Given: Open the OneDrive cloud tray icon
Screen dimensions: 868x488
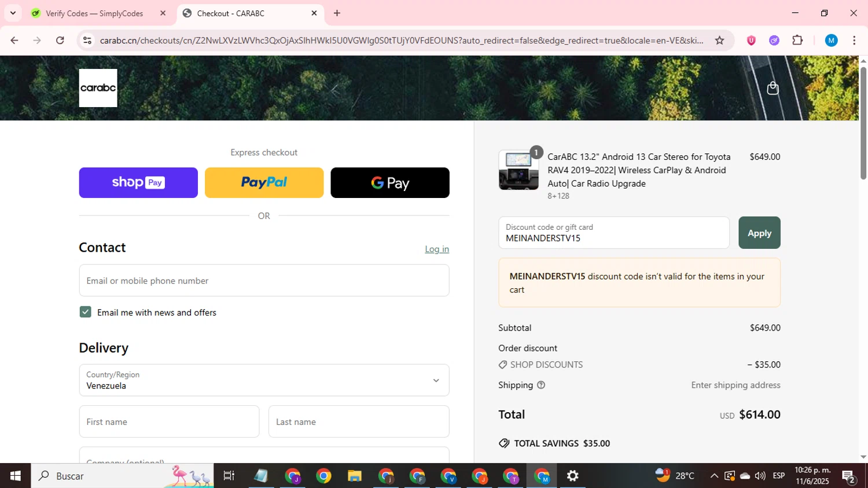Looking at the screenshot, I should (745, 476).
